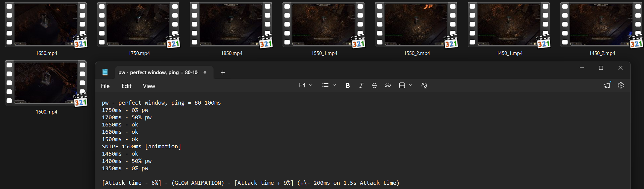Expand the H1 heading dropdown
Image resolution: width=644 pixels, height=189 pixels.
pyautogui.click(x=306, y=85)
